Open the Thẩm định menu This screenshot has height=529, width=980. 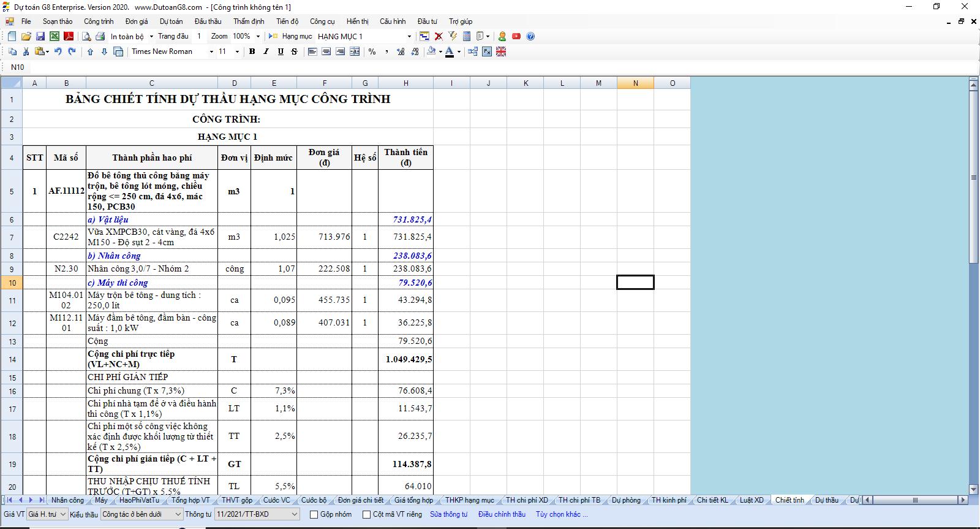(x=249, y=21)
